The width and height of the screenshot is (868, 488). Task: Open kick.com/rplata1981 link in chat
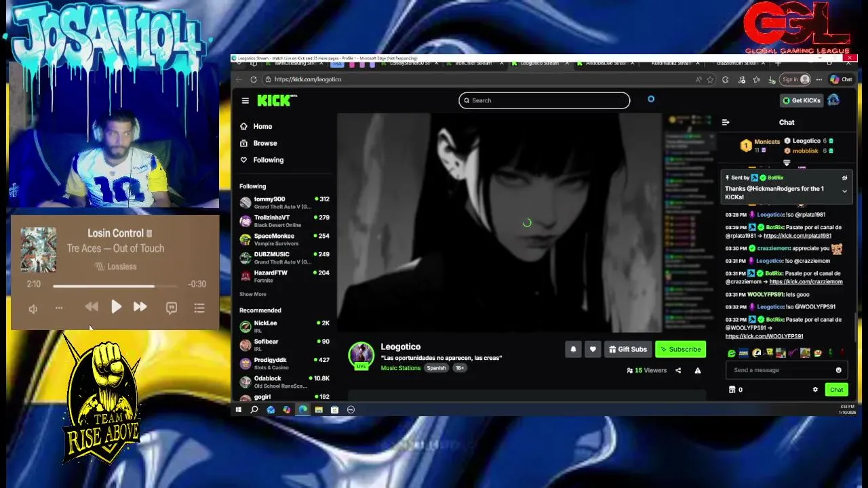click(x=797, y=236)
